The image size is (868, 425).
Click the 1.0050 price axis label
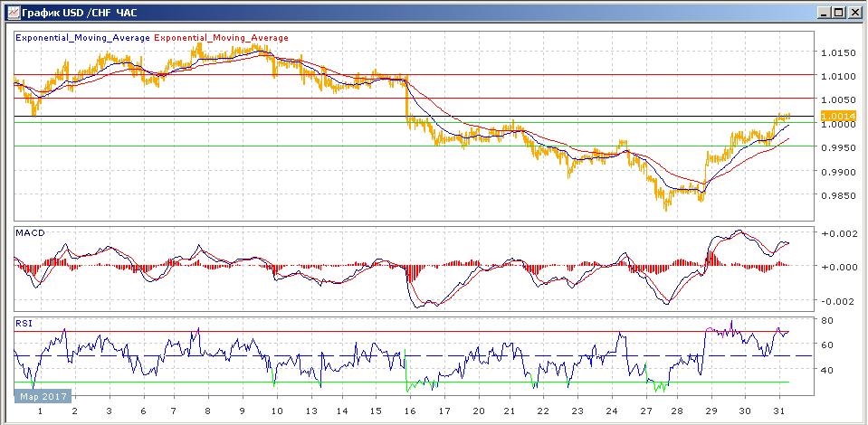click(x=839, y=100)
